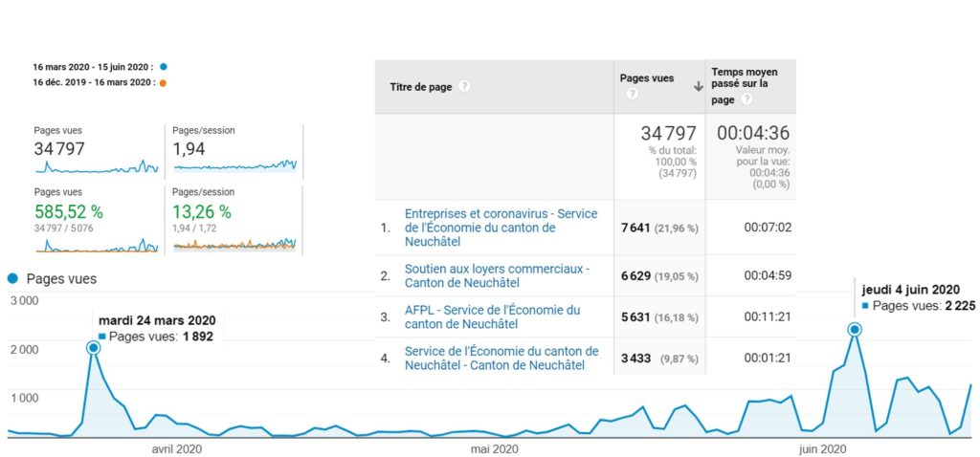Sort by the Pages vues column header

(x=647, y=78)
